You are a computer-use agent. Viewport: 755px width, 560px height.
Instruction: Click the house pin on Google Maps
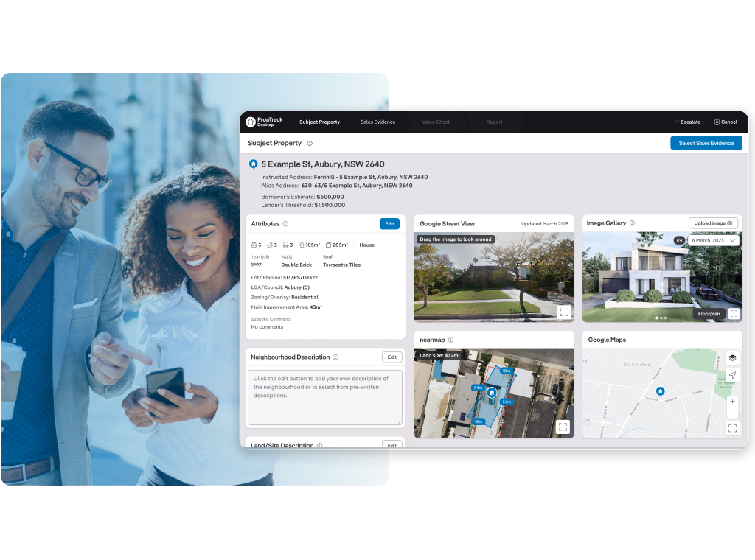[661, 391]
